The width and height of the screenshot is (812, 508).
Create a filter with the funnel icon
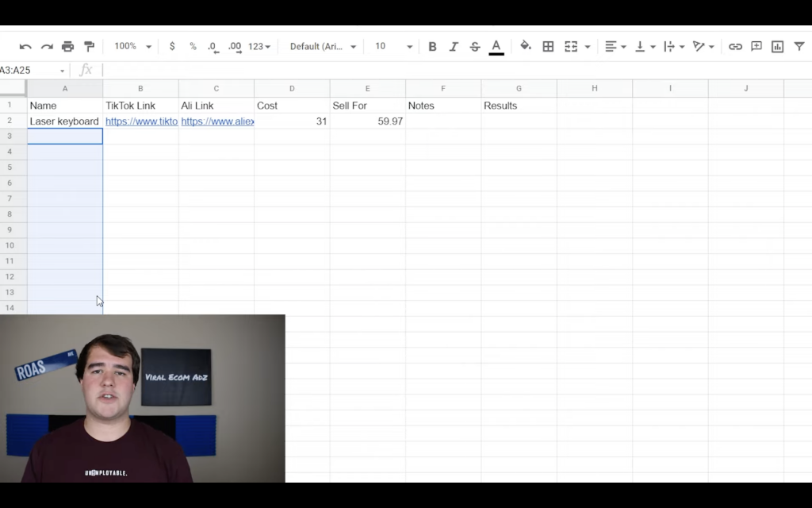(x=799, y=47)
